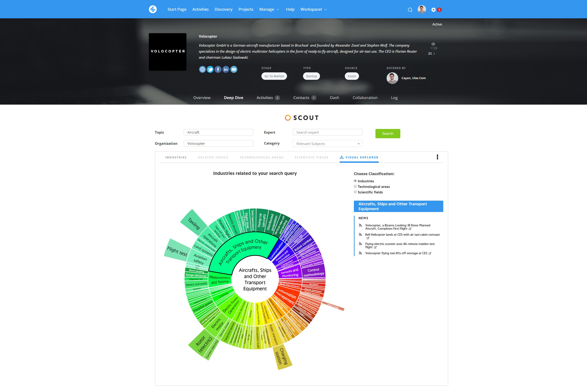This screenshot has height=392, width=587.
Task: Open the Log tab
Action: click(x=394, y=97)
